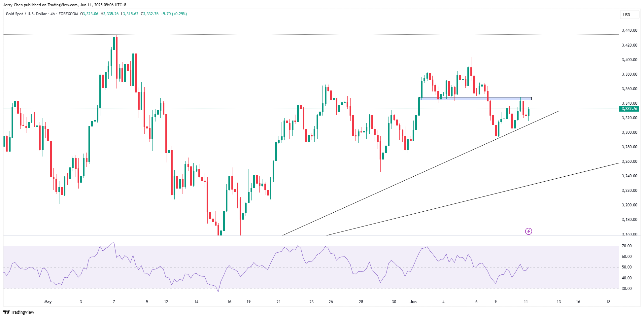The width and height of the screenshot is (644, 318).
Task: Click the 3,440.00 price axis label
Action: (629, 30)
